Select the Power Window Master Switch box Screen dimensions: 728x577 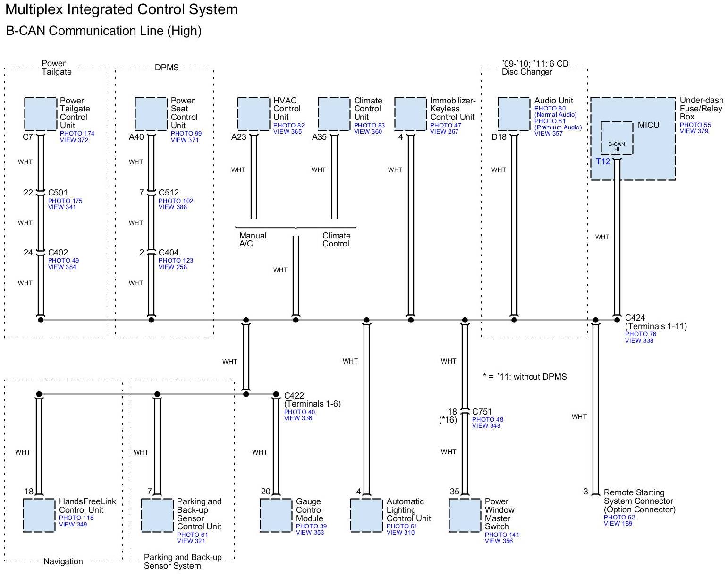464,515
